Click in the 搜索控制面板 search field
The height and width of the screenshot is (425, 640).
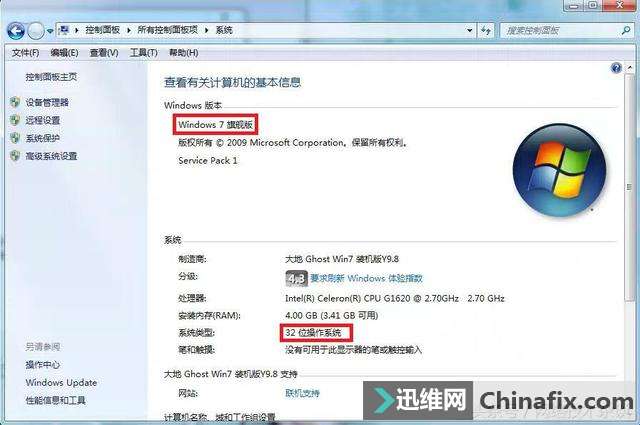click(x=561, y=30)
